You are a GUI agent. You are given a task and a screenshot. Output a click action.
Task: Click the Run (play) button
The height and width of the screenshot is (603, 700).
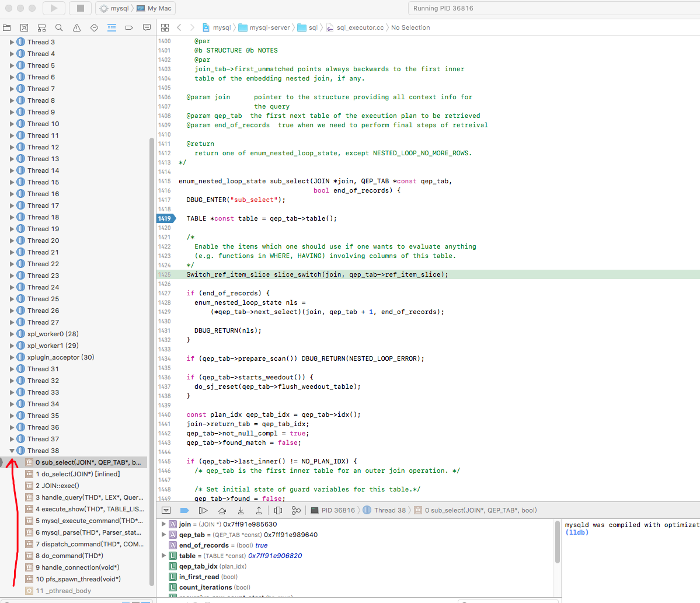(54, 8)
